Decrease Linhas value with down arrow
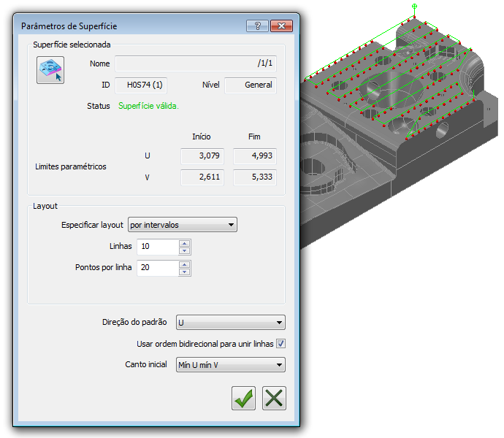504x438 pixels. pos(185,250)
